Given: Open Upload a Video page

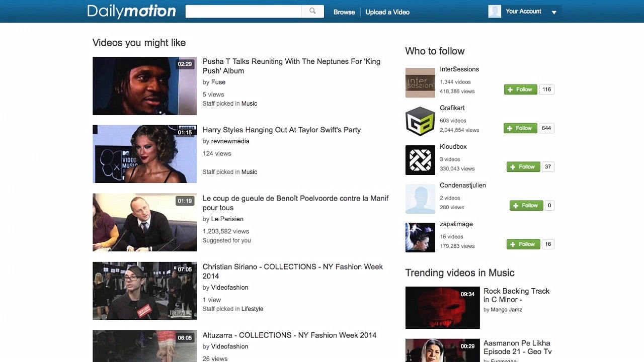Looking at the screenshot, I should 387,12.
